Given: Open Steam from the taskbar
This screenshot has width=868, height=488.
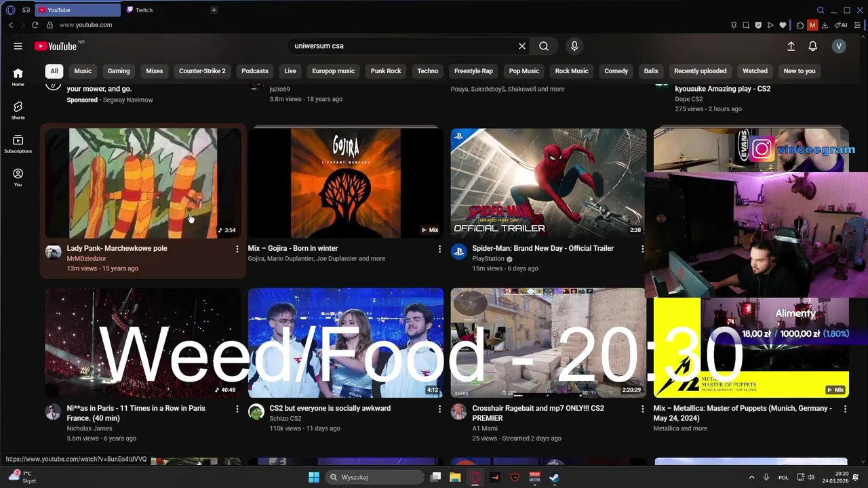Looking at the screenshot, I should [x=554, y=477].
